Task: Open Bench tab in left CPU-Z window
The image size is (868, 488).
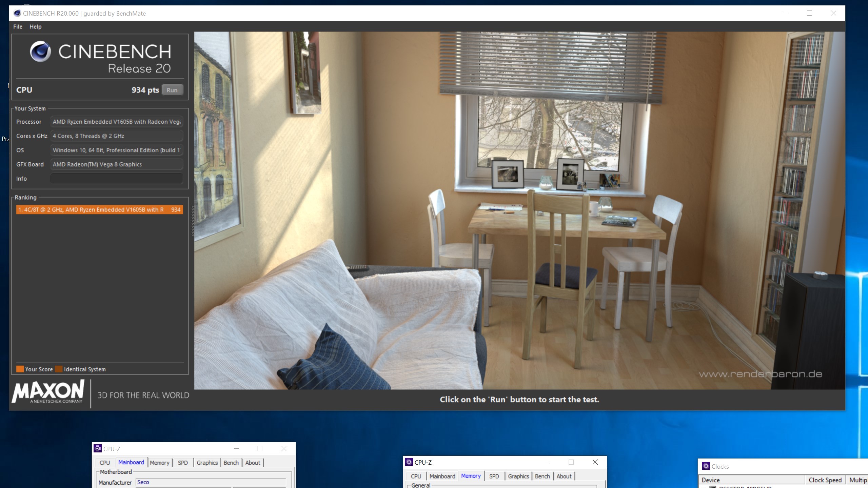Action: click(x=231, y=463)
